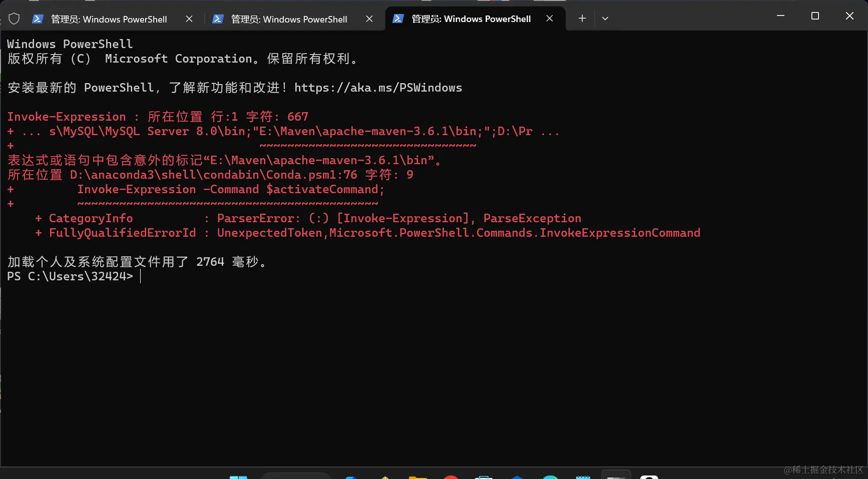Image resolution: width=868 pixels, height=479 pixels.
Task: Click the "Invoke-Expression -Command $activateCommand;" line
Action: click(230, 189)
